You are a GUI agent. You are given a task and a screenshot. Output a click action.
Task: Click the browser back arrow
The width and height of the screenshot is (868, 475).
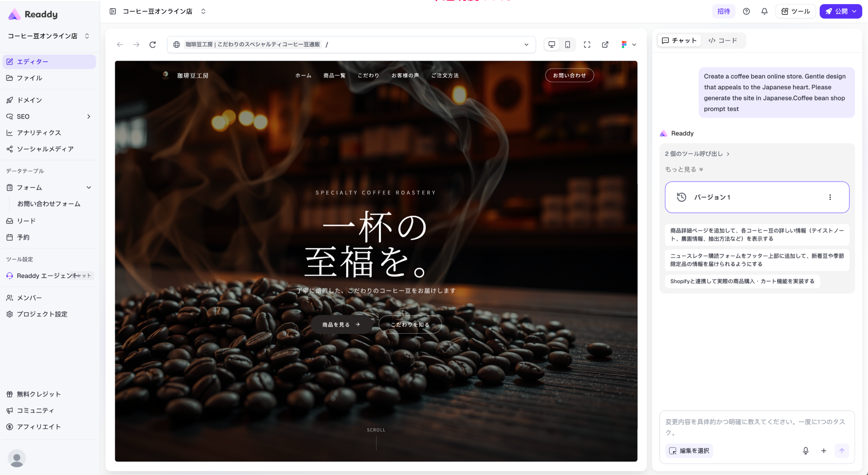point(120,44)
